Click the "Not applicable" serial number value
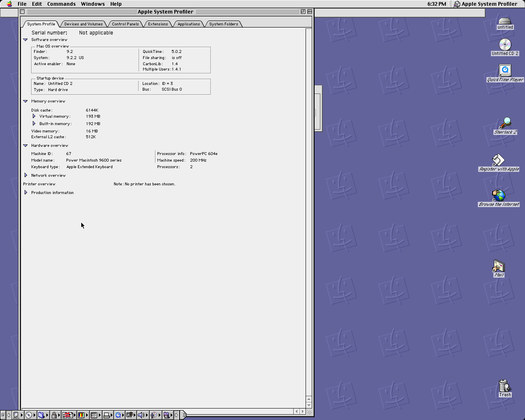Screen dimensions: 525x420 coord(96,33)
